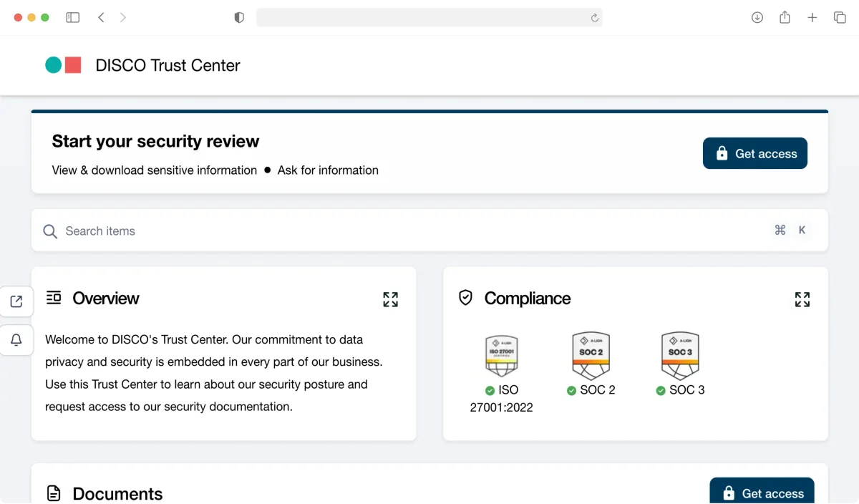Open a new browser tab
The image size is (859, 504).
pyautogui.click(x=812, y=16)
